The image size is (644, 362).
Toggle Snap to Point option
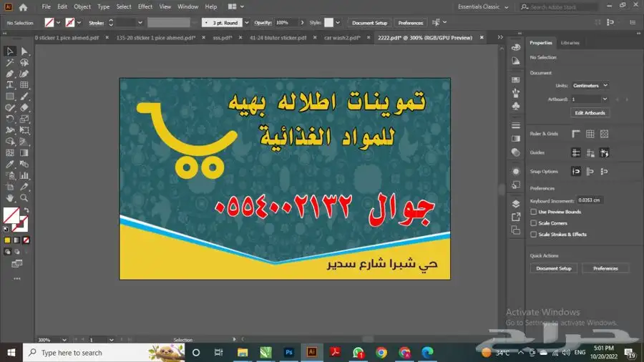576,172
